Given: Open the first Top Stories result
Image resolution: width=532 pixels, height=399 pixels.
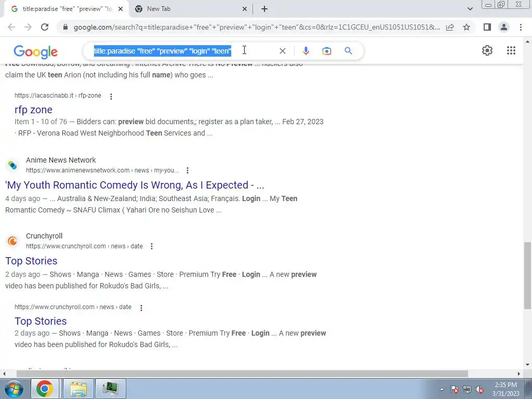Looking at the screenshot, I should click(31, 261).
